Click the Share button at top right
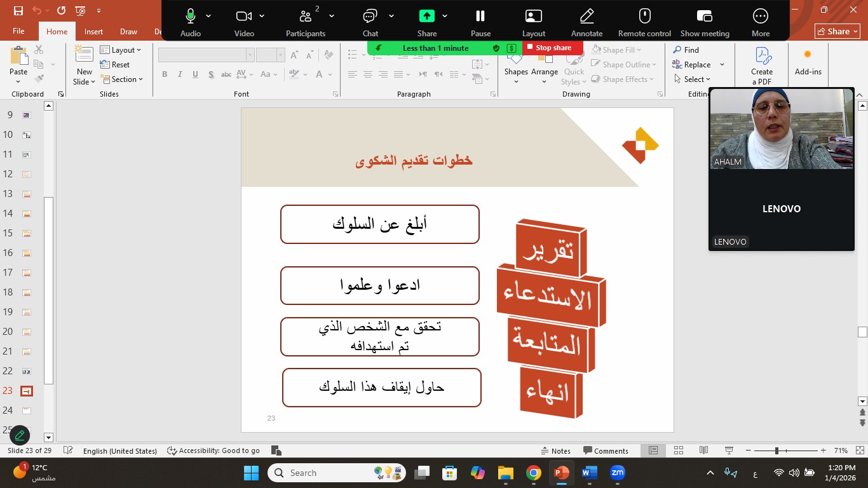Viewport: 868px width, 488px height. point(837,31)
